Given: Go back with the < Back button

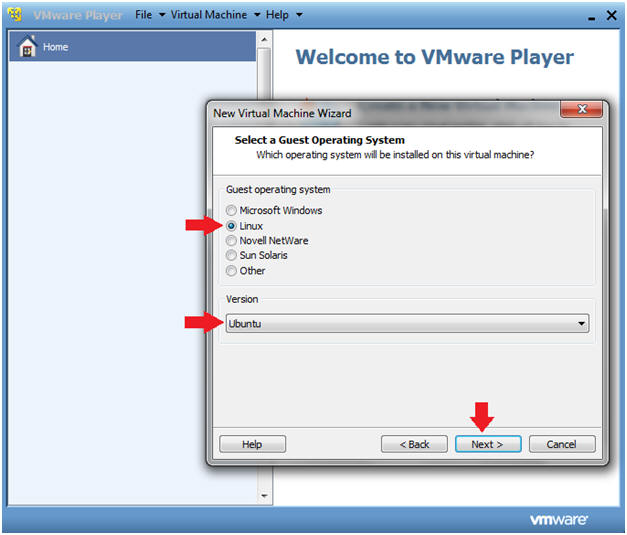Looking at the screenshot, I should click(414, 444).
